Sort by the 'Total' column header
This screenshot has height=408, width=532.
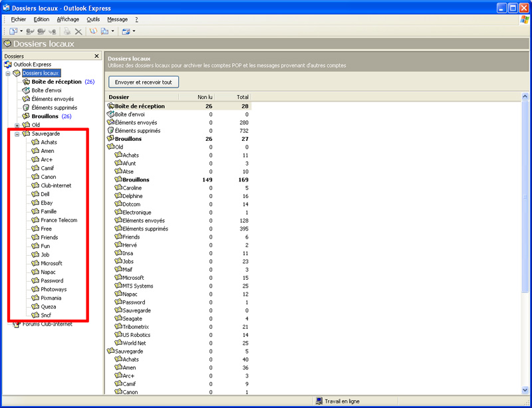click(x=233, y=97)
